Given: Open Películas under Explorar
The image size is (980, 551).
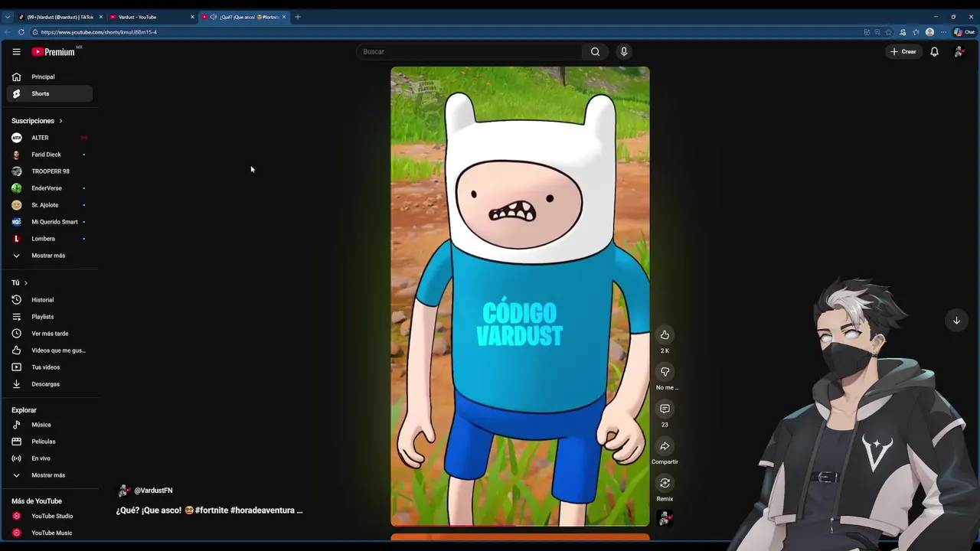Looking at the screenshot, I should (x=49, y=442).
